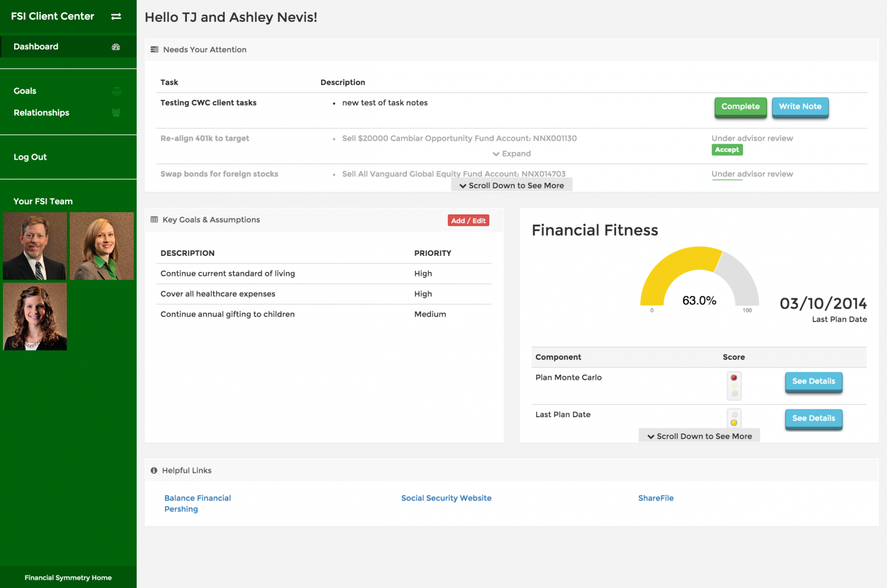
Task: Click Your FSI Team heading
Action: [43, 202]
